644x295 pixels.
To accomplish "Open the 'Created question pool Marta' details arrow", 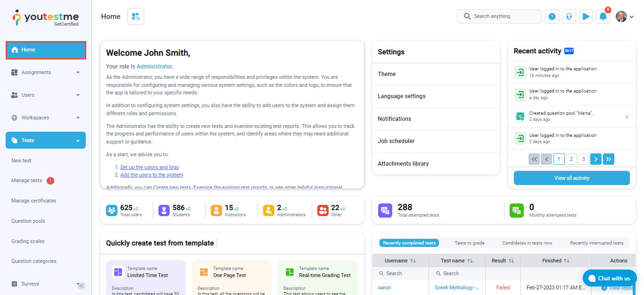I will coord(627,117).
